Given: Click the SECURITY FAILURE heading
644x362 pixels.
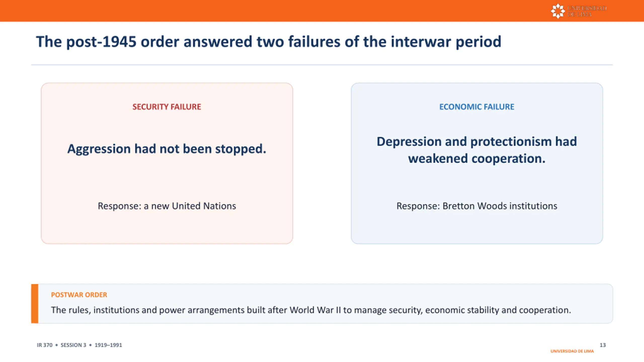Looking at the screenshot, I should pos(167,107).
